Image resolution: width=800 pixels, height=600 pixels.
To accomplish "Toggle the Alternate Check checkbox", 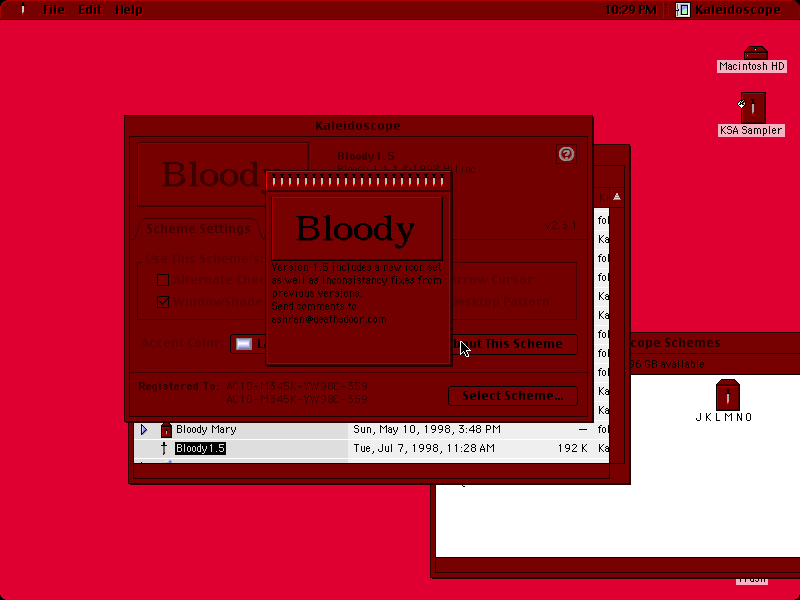I will pyautogui.click(x=163, y=280).
